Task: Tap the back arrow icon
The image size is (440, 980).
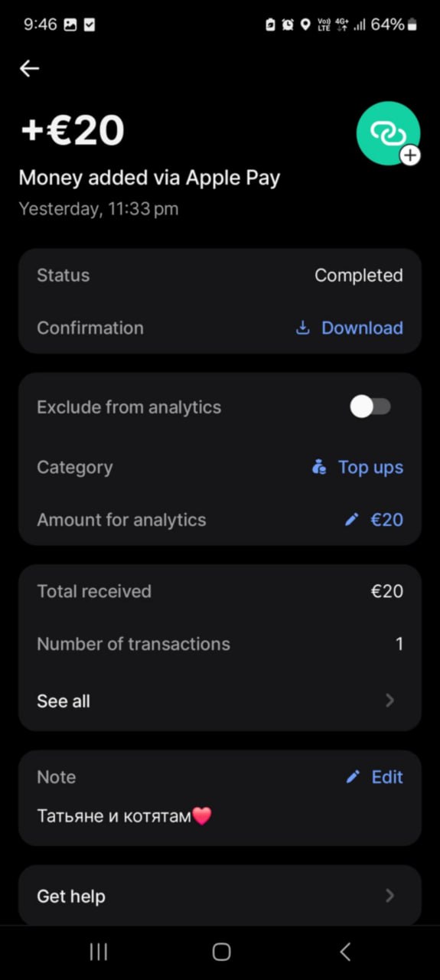Action: tap(29, 69)
